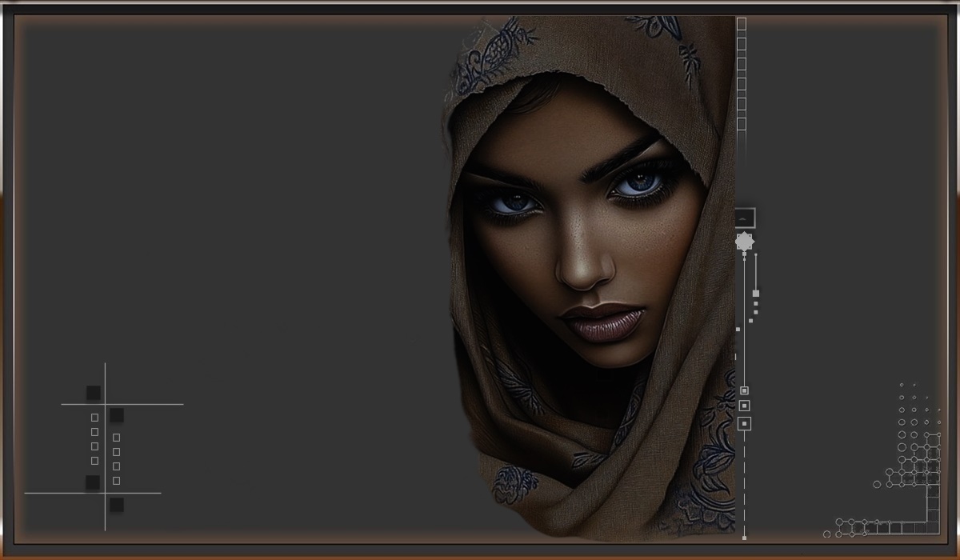The height and width of the screenshot is (560, 960).
Task: Click the small box with arc symbol
Action: [x=744, y=218]
